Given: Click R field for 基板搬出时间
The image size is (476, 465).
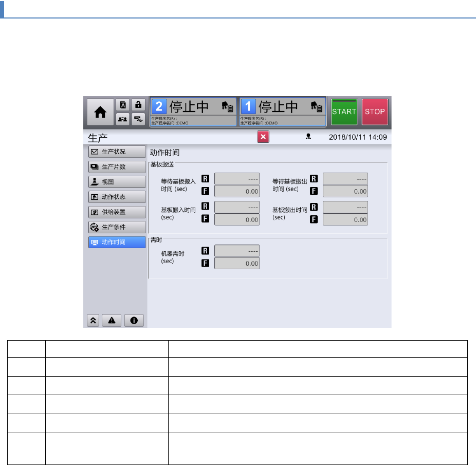Looking at the screenshot, I should [x=345, y=207].
